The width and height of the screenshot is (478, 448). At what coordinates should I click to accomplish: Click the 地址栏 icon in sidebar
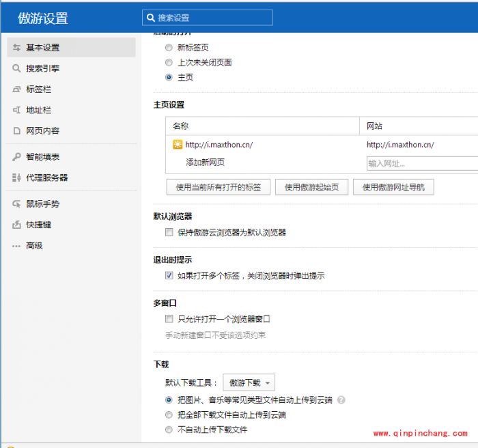tap(16, 110)
